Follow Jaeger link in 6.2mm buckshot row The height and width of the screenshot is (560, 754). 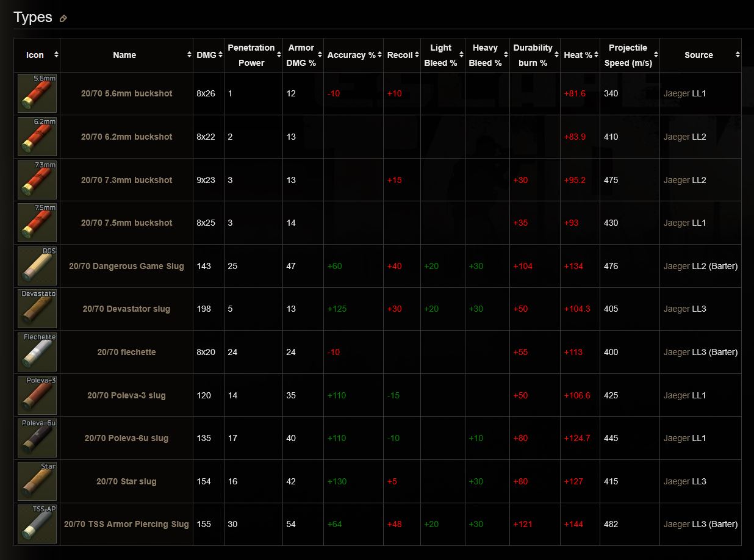tap(677, 137)
